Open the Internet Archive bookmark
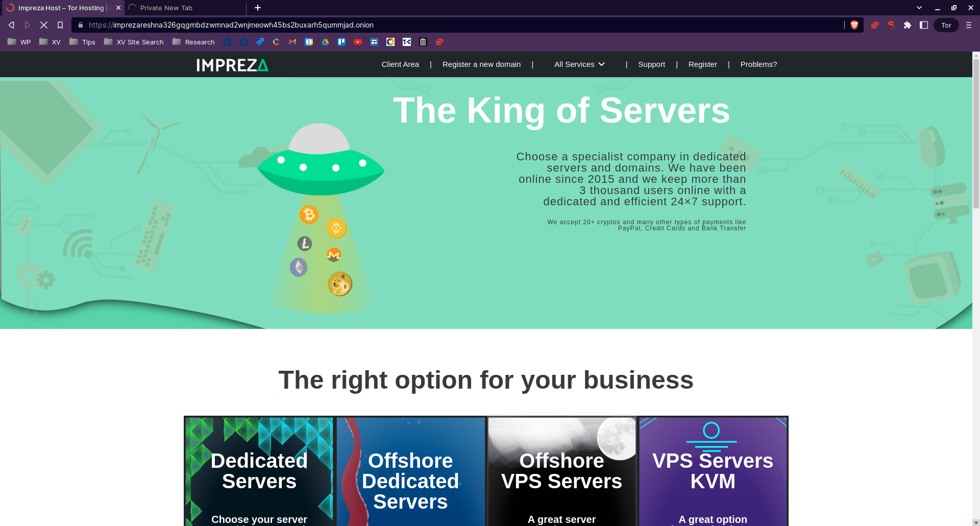980x526 pixels. coord(423,42)
